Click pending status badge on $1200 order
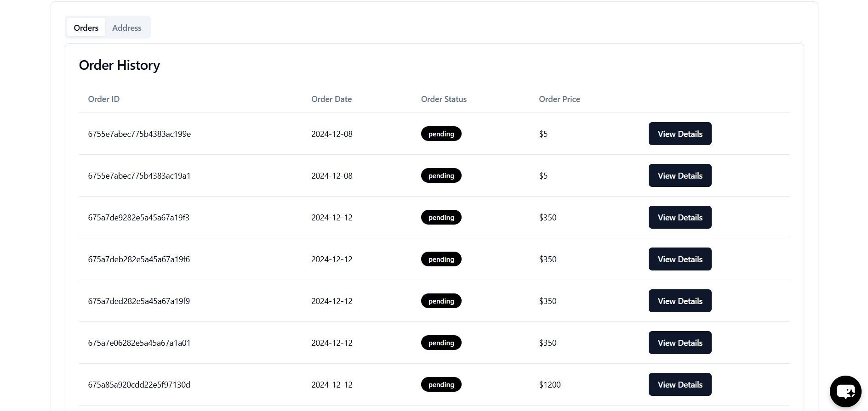This screenshot has width=868, height=411. coord(441,384)
